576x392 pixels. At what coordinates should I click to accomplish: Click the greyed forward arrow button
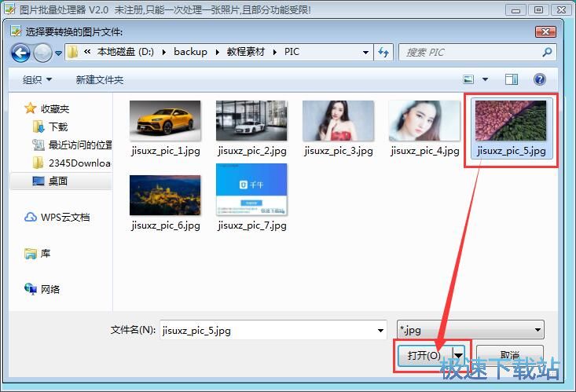pyautogui.click(x=43, y=53)
